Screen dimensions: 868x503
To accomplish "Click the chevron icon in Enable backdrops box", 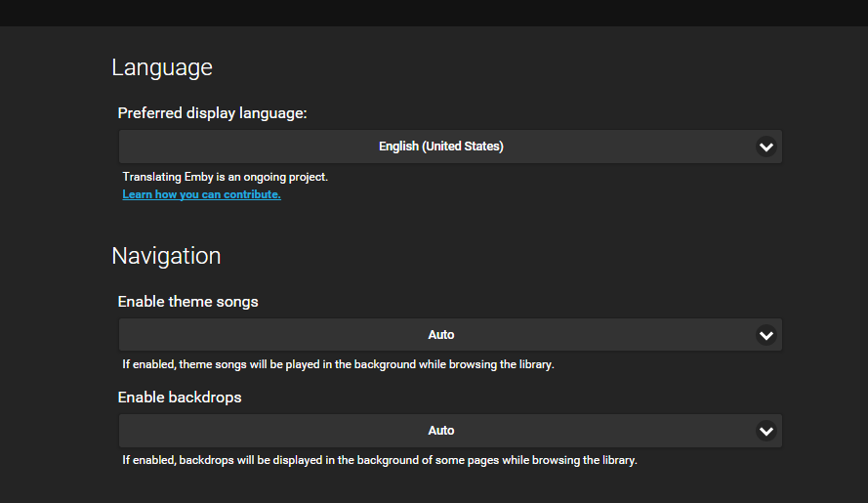I will coord(766,431).
